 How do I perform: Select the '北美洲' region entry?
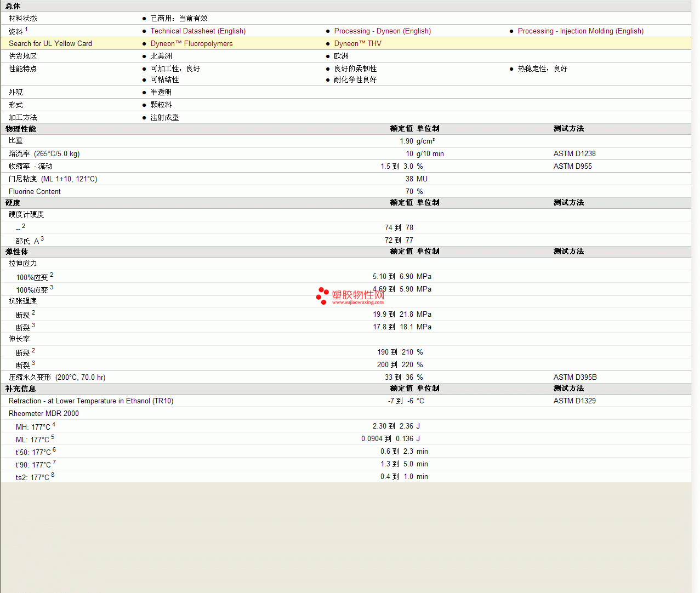[x=161, y=56]
